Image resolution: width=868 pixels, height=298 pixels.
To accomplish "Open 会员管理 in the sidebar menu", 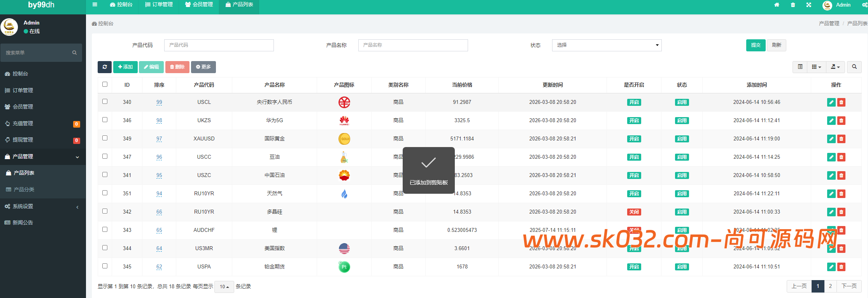I will coord(23,107).
